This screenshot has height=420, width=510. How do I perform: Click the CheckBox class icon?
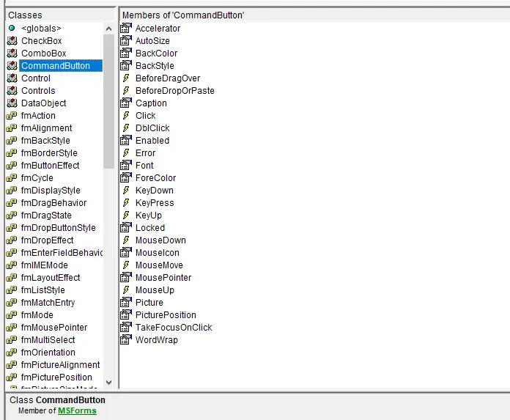coord(12,40)
